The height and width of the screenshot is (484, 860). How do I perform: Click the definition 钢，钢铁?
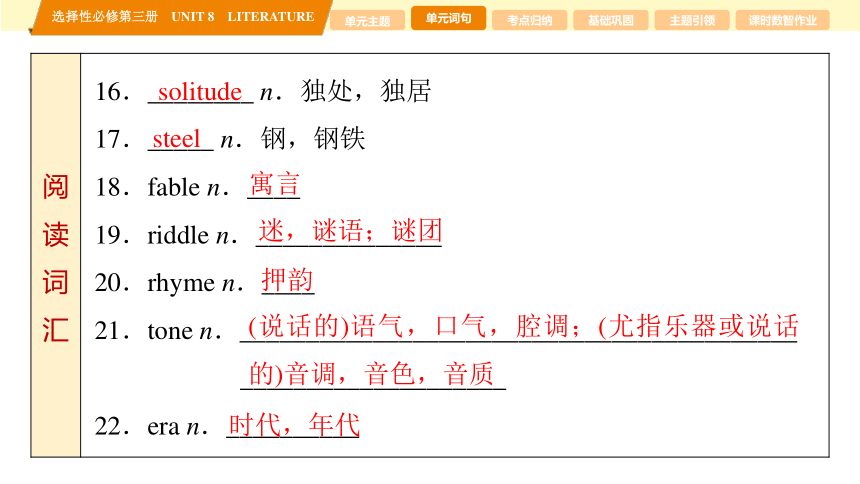pos(313,138)
